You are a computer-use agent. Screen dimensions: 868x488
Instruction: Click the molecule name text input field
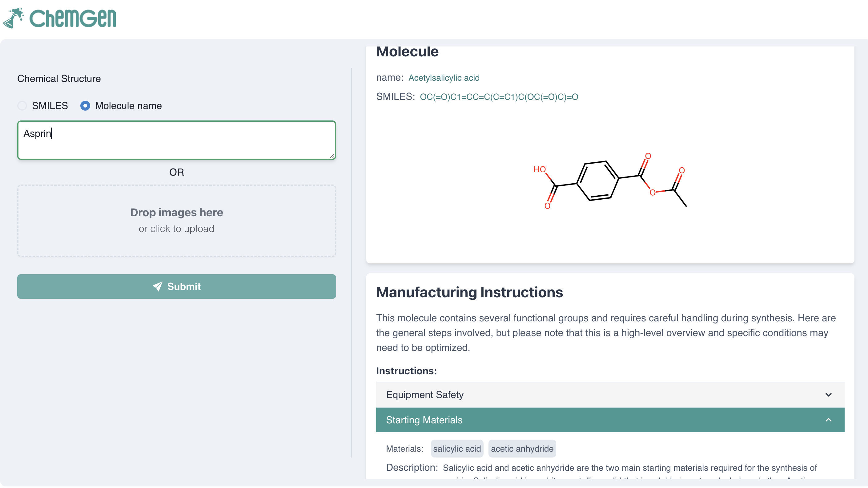[177, 140]
